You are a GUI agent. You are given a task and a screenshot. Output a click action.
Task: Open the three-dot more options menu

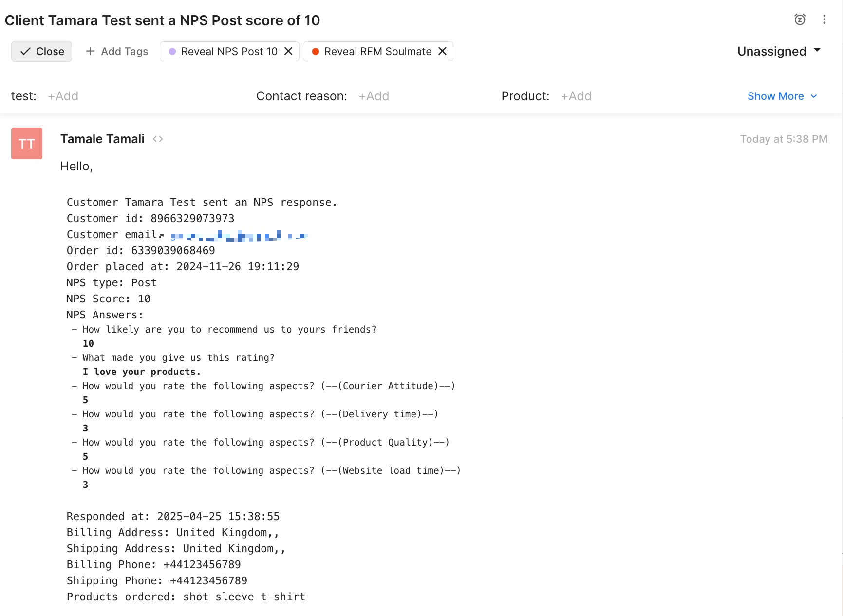click(824, 19)
